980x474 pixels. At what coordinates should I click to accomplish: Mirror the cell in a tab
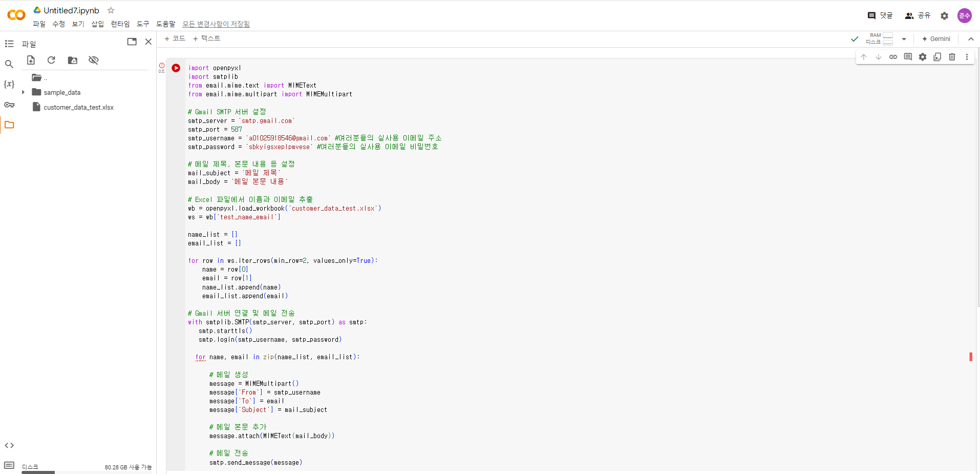point(938,57)
